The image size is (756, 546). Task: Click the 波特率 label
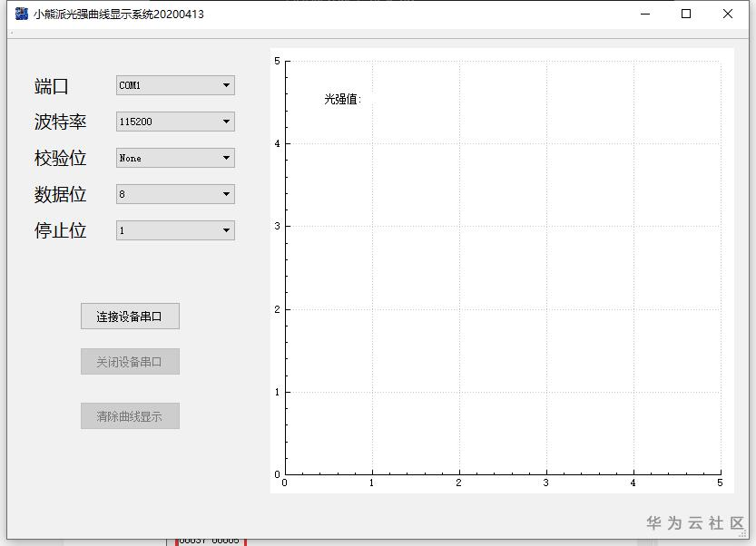point(60,122)
